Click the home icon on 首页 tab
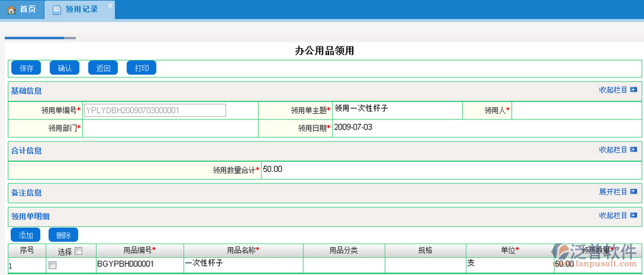This screenshot has height=275, width=644. pyautogui.click(x=11, y=10)
